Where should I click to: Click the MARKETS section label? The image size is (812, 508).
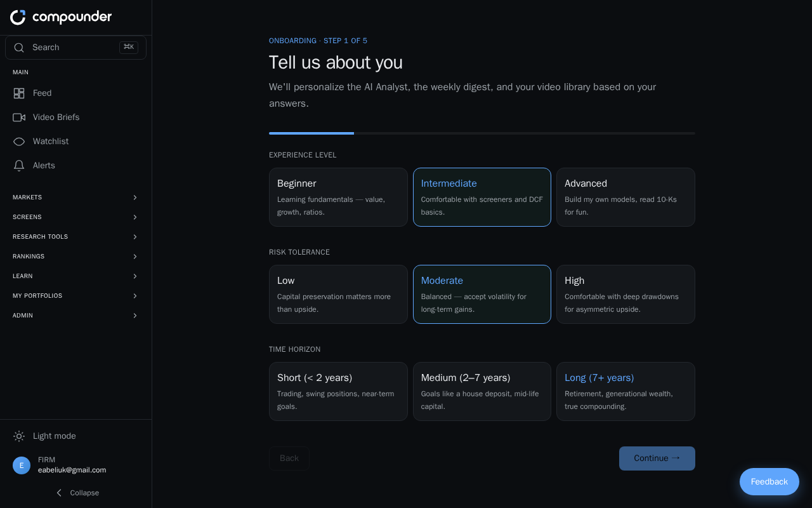(27, 197)
